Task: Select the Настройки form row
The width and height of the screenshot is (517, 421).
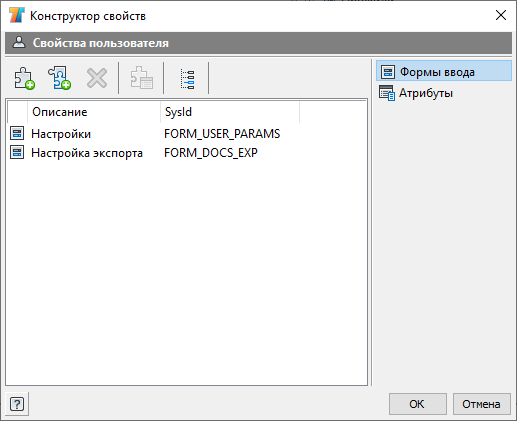Action: tap(187, 134)
